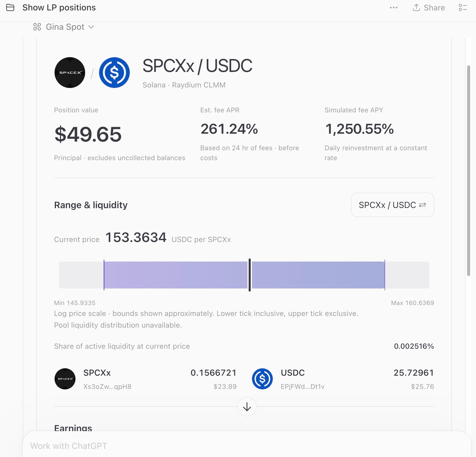Open the checklist icon at top right
The width and height of the screenshot is (476, 457).
pos(463,8)
